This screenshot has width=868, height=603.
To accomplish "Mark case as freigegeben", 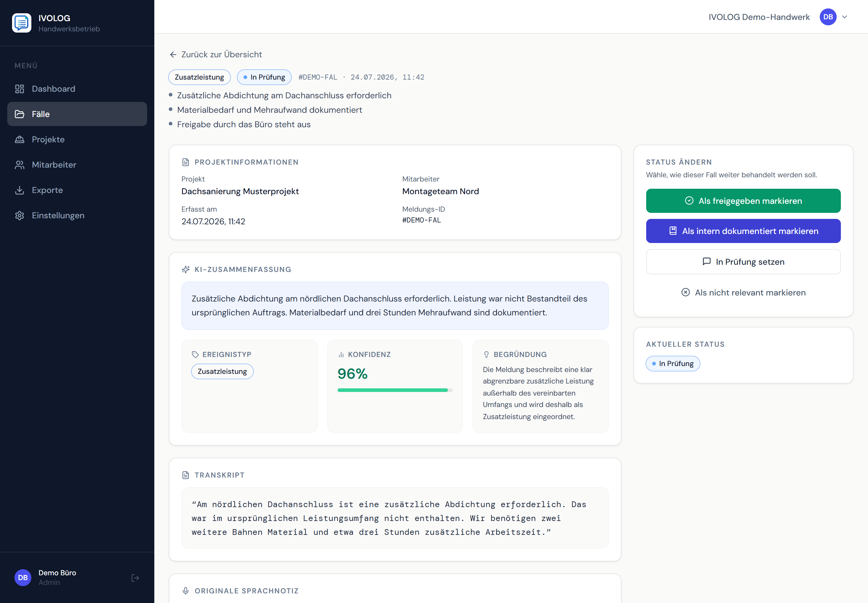I will point(743,200).
